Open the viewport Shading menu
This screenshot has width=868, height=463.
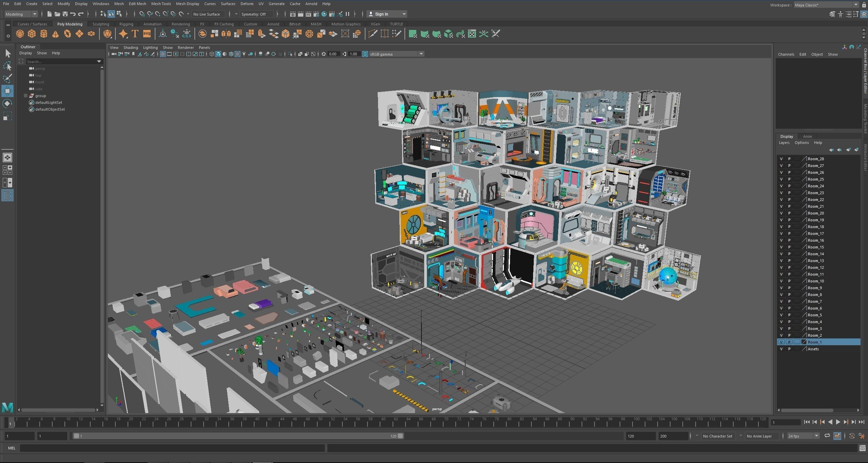[x=131, y=48]
